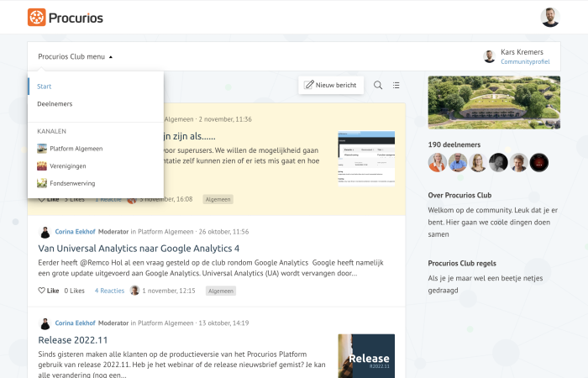The image size is (588, 378).
Task: Click Corina Eekhof avatar on Analytics post
Action: tap(45, 232)
